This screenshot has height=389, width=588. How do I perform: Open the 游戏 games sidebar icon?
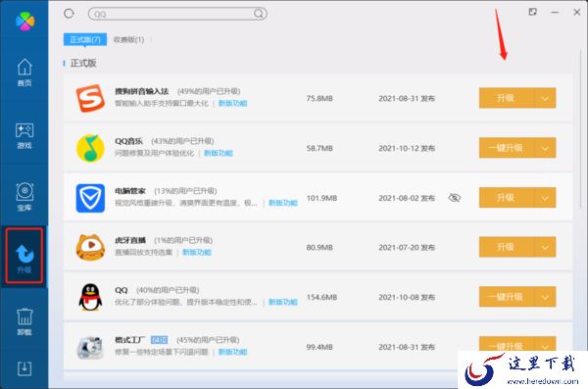(24, 135)
